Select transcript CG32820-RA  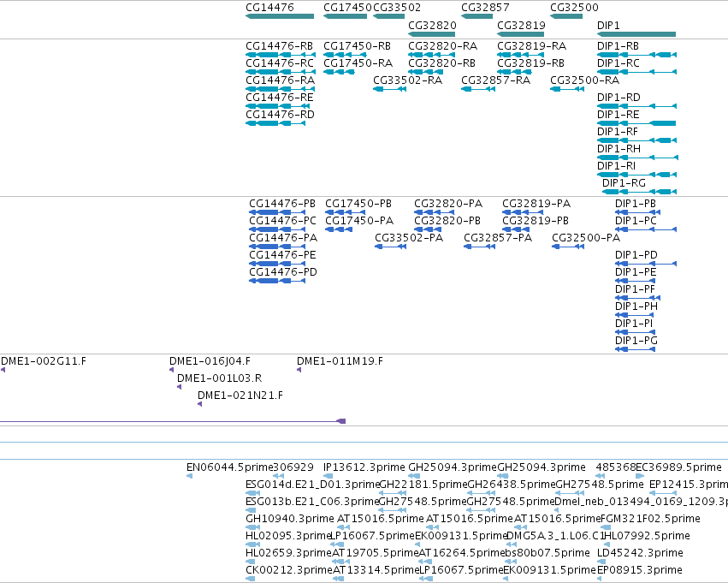pyautogui.click(x=443, y=46)
